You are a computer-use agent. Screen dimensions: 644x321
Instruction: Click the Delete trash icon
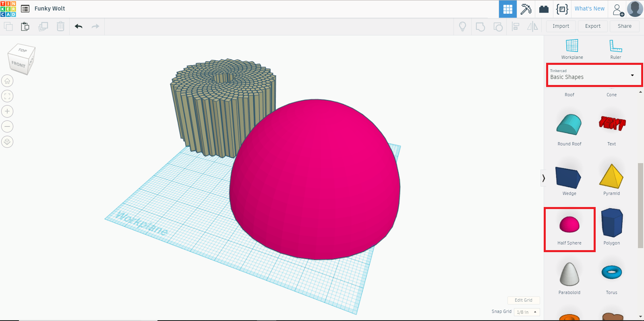coord(60,27)
